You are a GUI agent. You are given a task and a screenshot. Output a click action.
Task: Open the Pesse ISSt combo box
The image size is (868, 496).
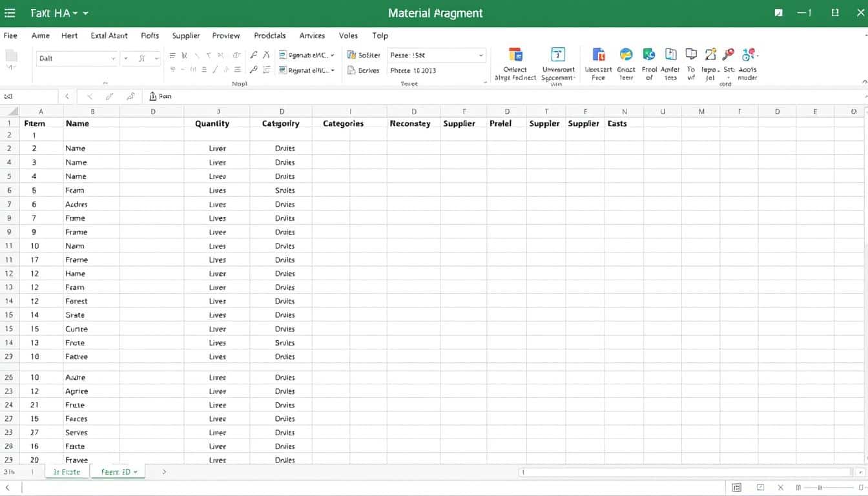pyautogui.click(x=436, y=56)
